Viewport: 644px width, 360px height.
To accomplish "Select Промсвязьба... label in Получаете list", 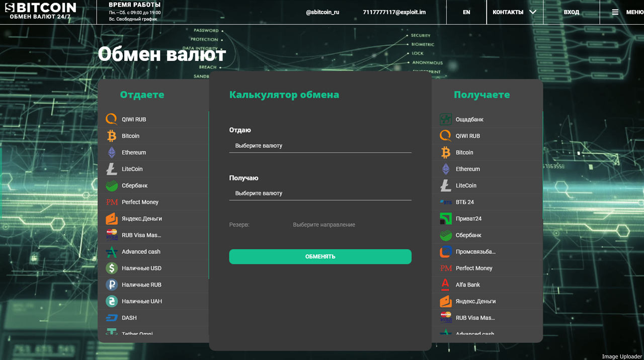I will pyautogui.click(x=475, y=251).
